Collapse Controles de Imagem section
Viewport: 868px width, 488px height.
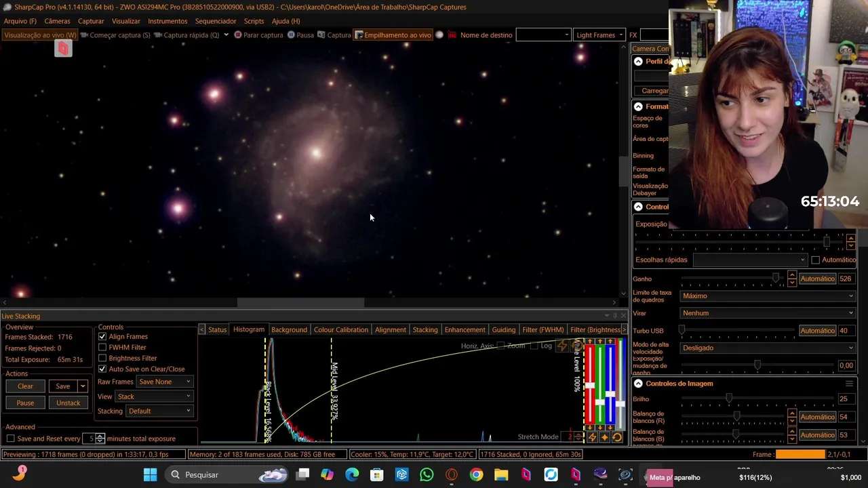tap(638, 384)
